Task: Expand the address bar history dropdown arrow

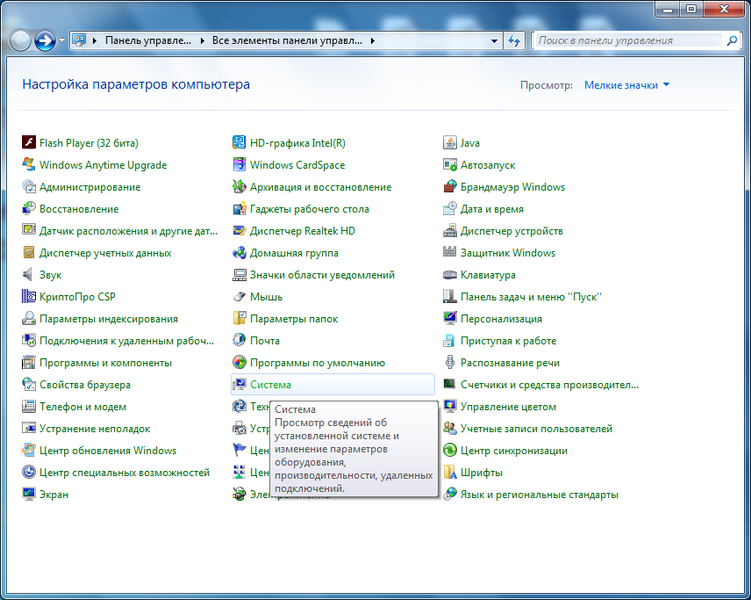Action: 494,41
